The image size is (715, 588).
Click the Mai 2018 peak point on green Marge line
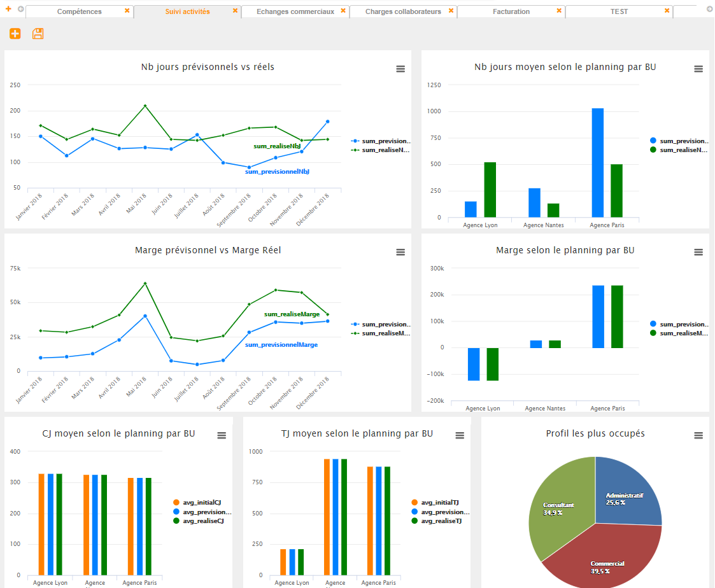click(x=145, y=283)
